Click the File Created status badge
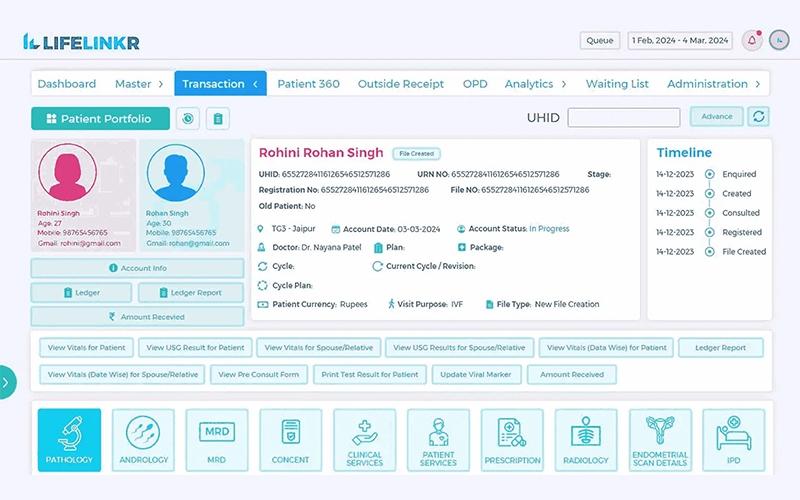 (x=416, y=154)
